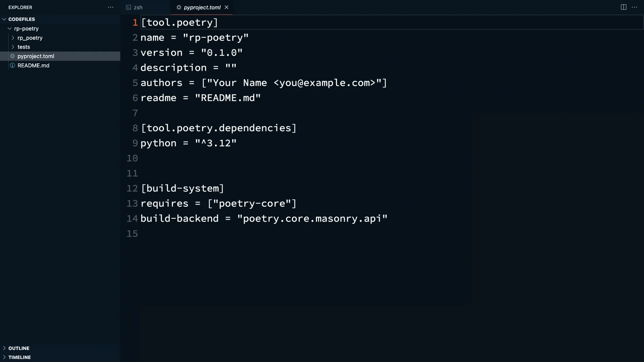The height and width of the screenshot is (362, 644).
Task: Select pyproject.toml in the file explorer
Action: pos(36,56)
